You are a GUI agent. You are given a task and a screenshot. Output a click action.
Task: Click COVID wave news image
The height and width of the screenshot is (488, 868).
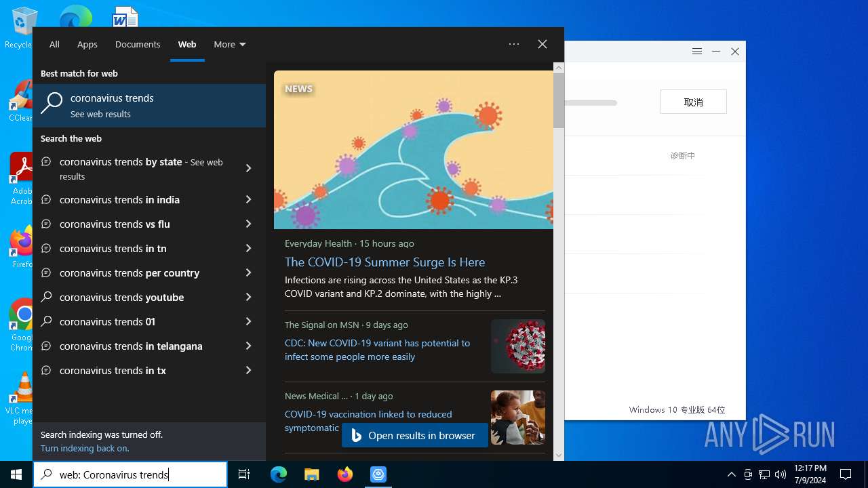414,150
